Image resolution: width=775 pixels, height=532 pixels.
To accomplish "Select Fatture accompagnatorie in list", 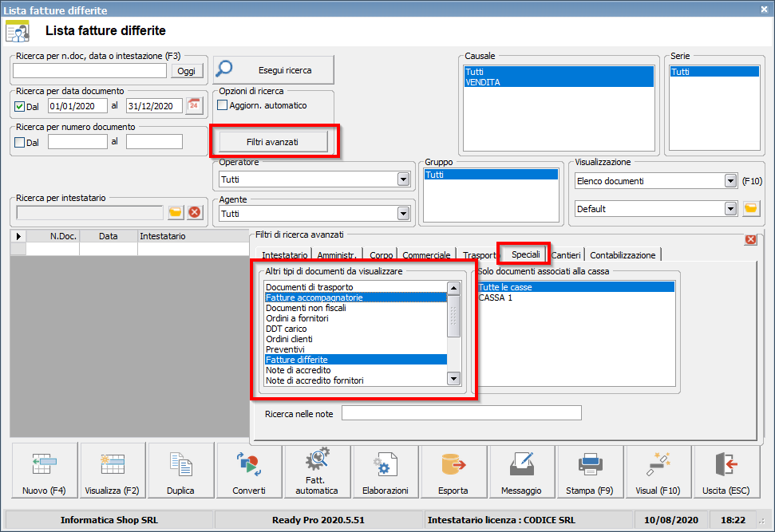I will pos(356,298).
